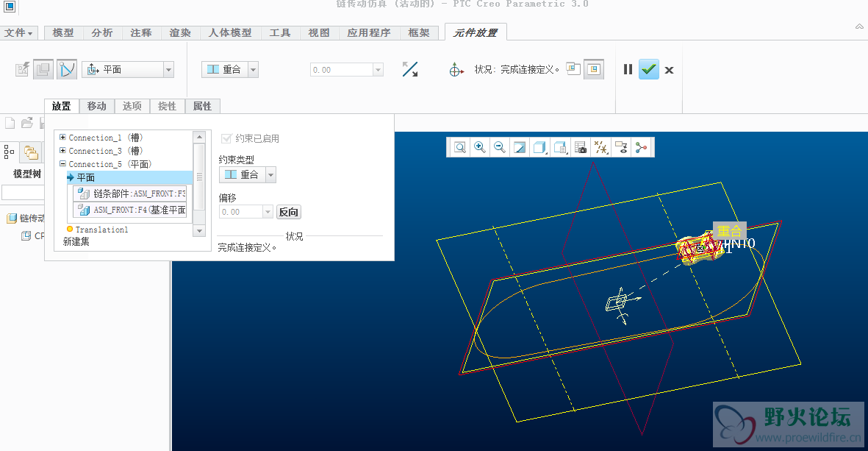The height and width of the screenshot is (451, 868).
Task: Open the view manager camera icon
Action: [580, 147]
